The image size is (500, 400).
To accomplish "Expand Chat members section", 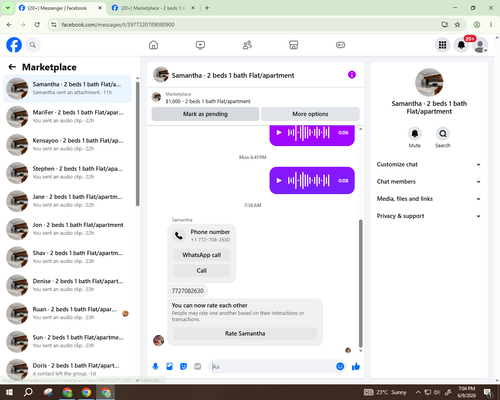I will (429, 182).
